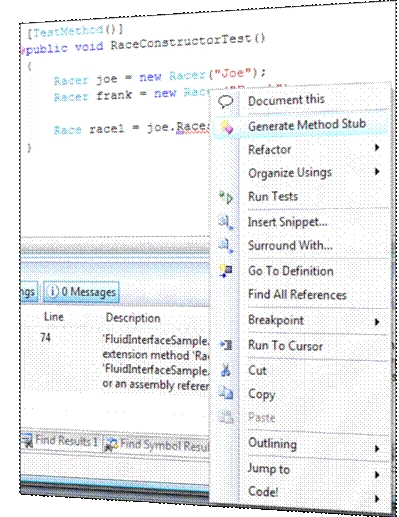Screen dimensions: 399x517
Task: Click the Run To Cursor icon
Action: click(226, 345)
